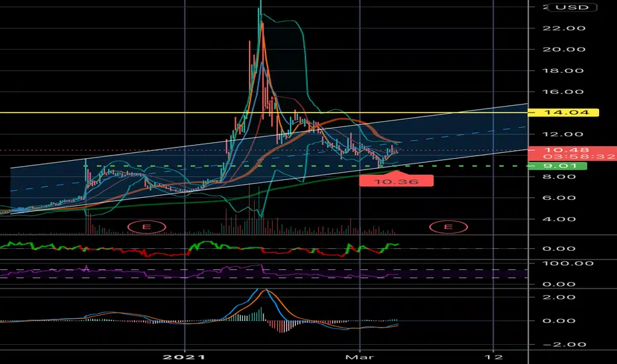Click the 22.00 price axis label

point(563,28)
